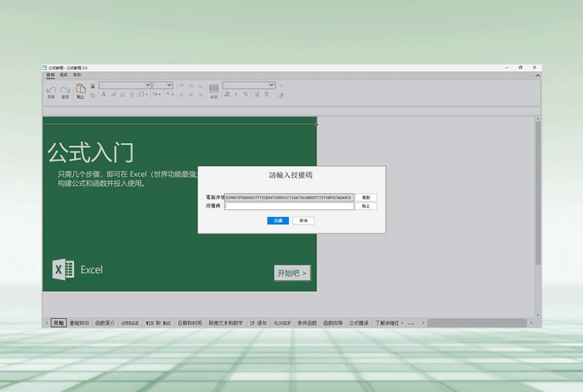The image size is (583, 392).
Task: Click the 开始吧 button
Action: tap(291, 273)
